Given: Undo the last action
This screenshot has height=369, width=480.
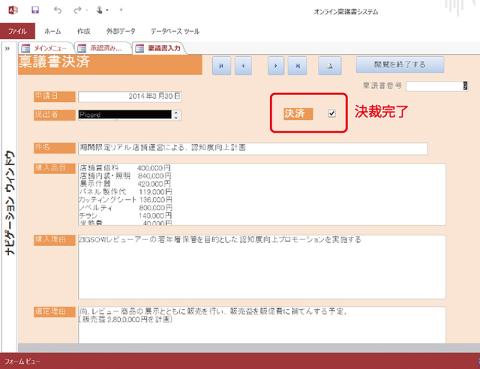Looking at the screenshot, I should pos(58,10).
